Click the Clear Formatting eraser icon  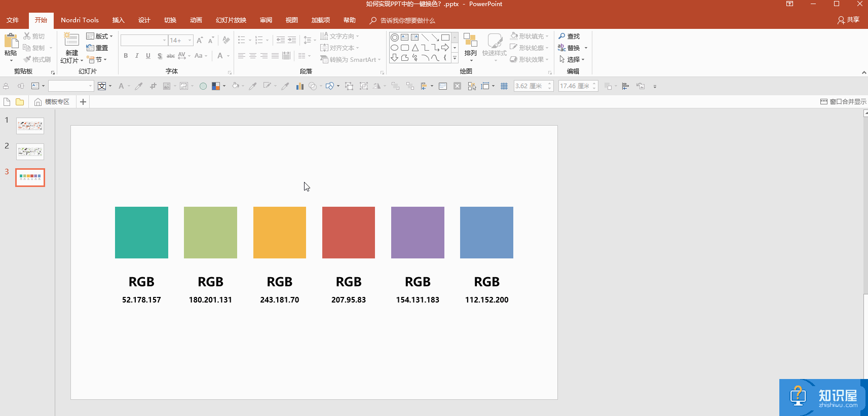click(226, 40)
